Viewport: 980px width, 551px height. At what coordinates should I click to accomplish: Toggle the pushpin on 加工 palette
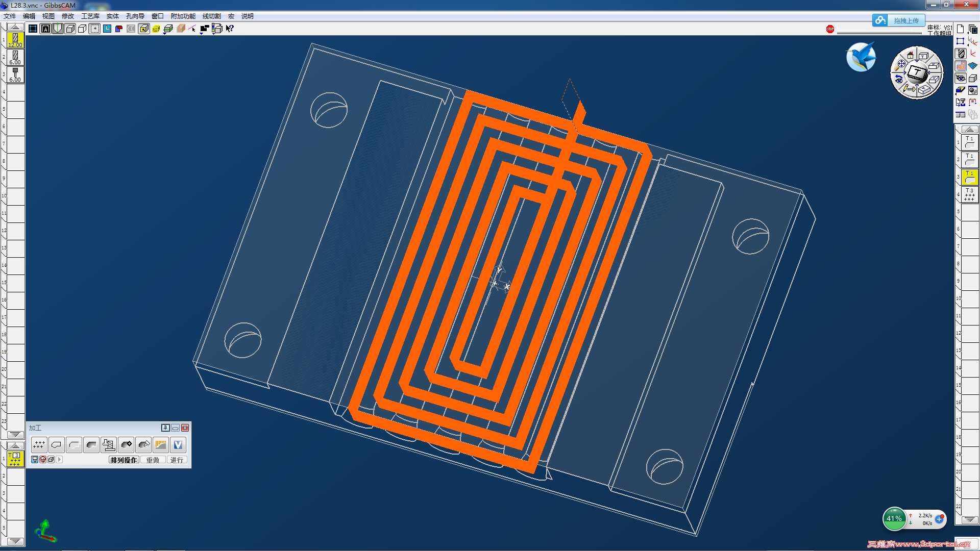click(x=165, y=428)
